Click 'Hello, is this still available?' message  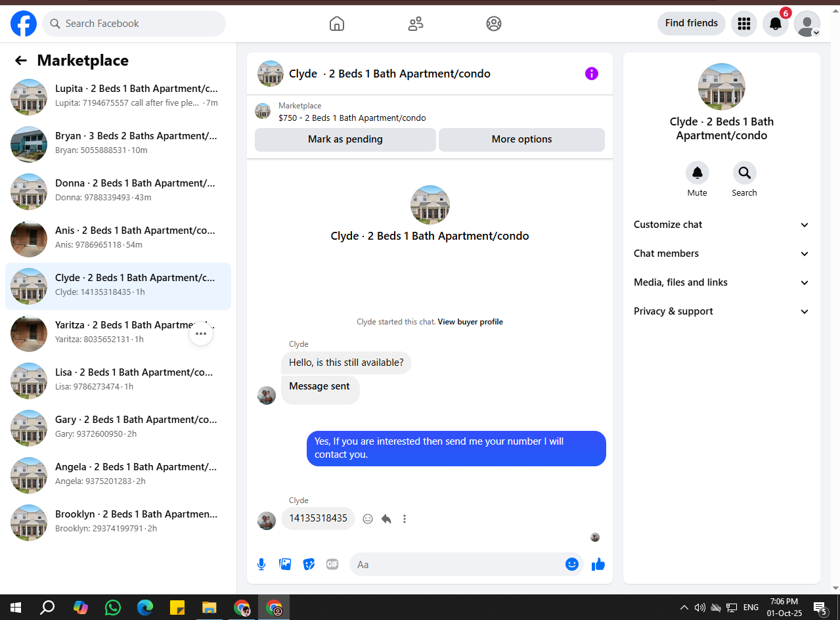(346, 363)
